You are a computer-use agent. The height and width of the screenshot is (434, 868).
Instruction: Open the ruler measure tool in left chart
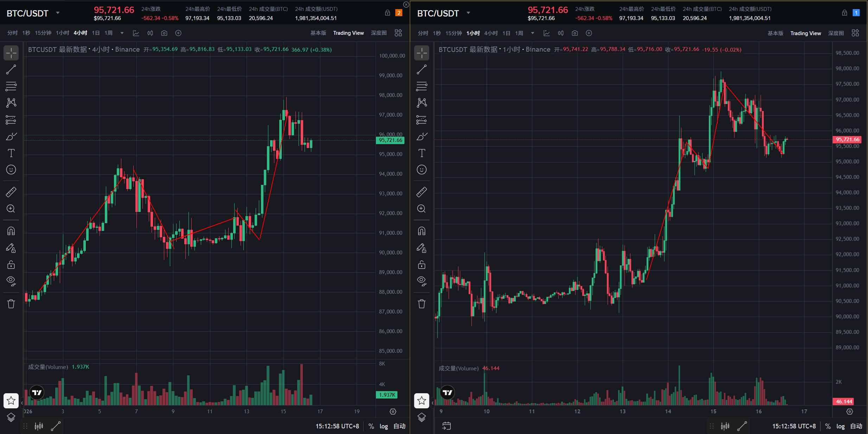pyautogui.click(x=11, y=192)
